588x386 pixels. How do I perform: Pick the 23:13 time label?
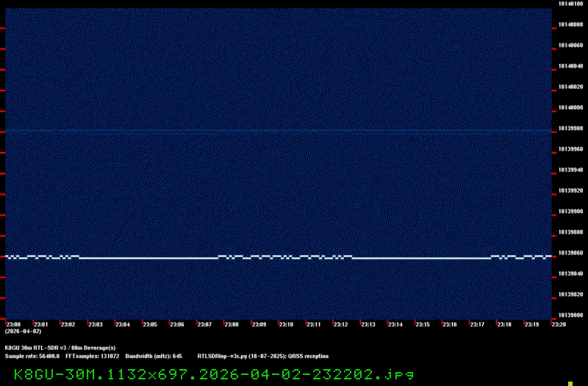[x=368, y=324]
